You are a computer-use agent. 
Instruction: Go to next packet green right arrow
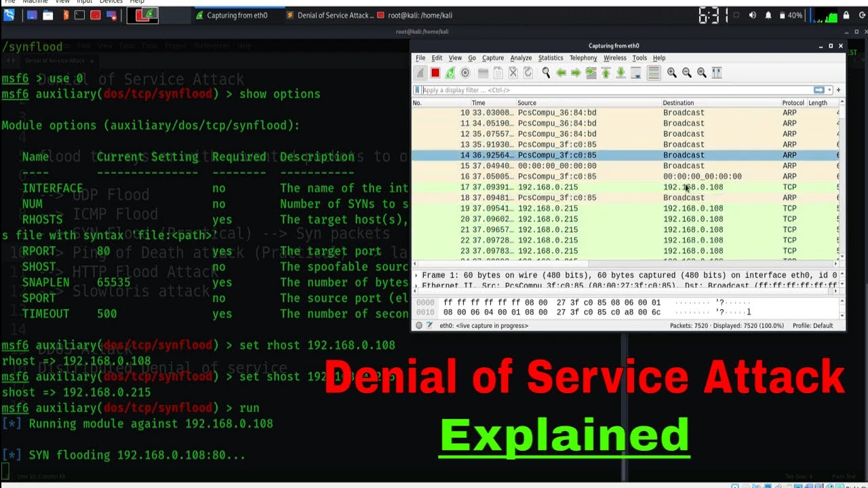[x=576, y=73]
